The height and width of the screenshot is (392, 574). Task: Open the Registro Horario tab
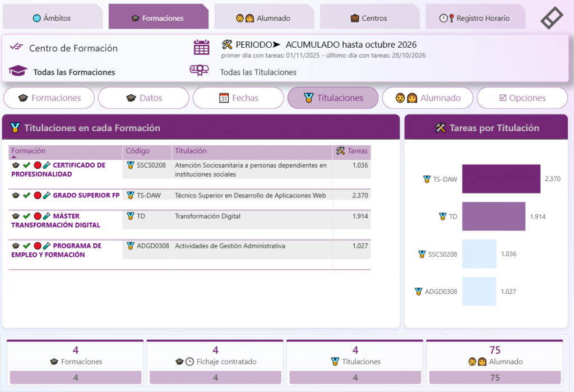[475, 17]
